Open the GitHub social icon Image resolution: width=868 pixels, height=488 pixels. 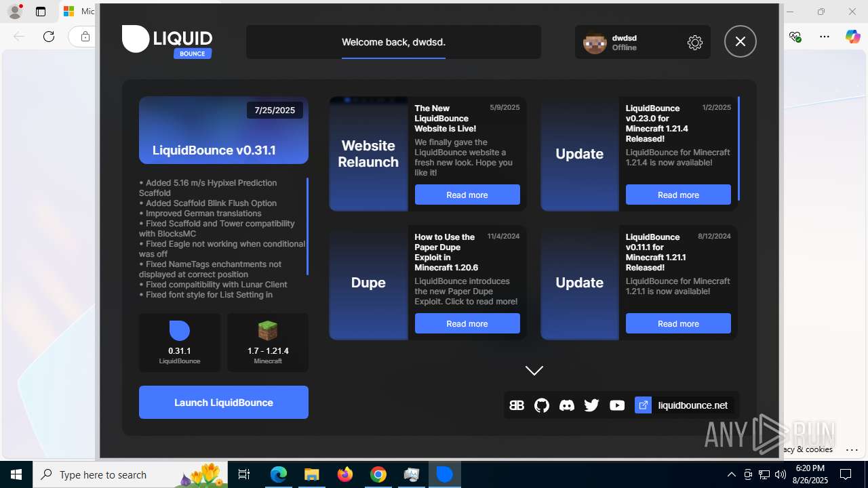pyautogui.click(x=542, y=405)
